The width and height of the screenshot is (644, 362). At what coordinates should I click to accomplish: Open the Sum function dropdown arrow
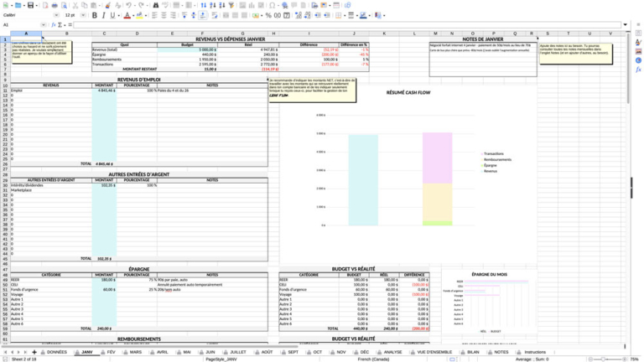point(65,25)
